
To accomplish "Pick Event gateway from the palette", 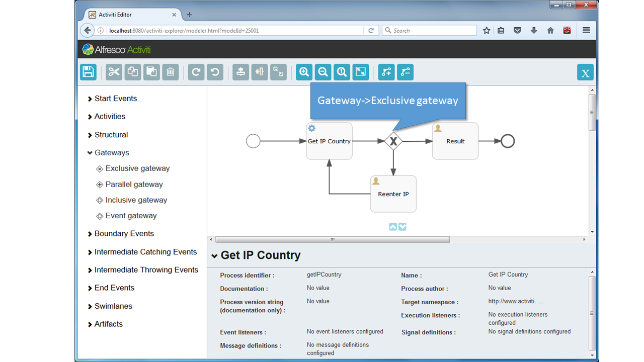I will [x=126, y=216].
